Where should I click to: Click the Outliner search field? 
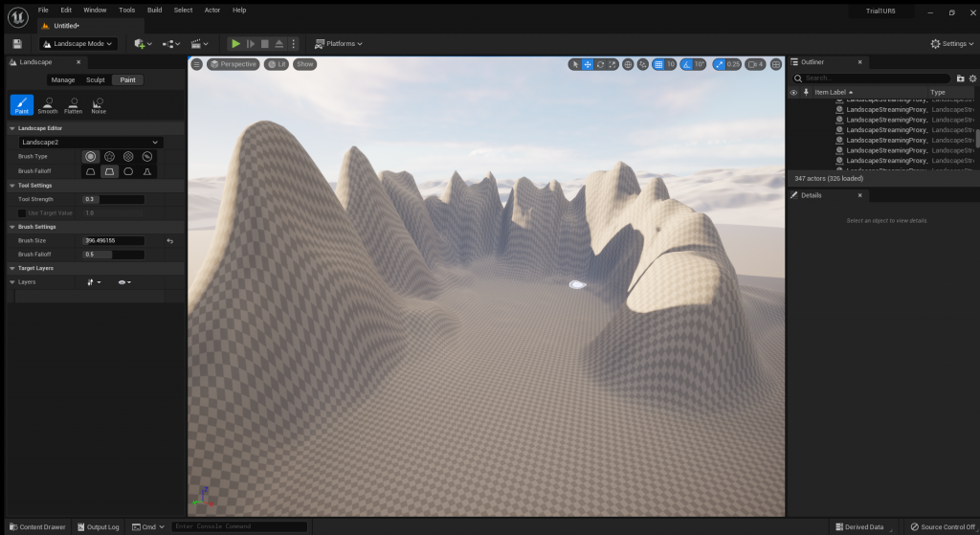871,78
